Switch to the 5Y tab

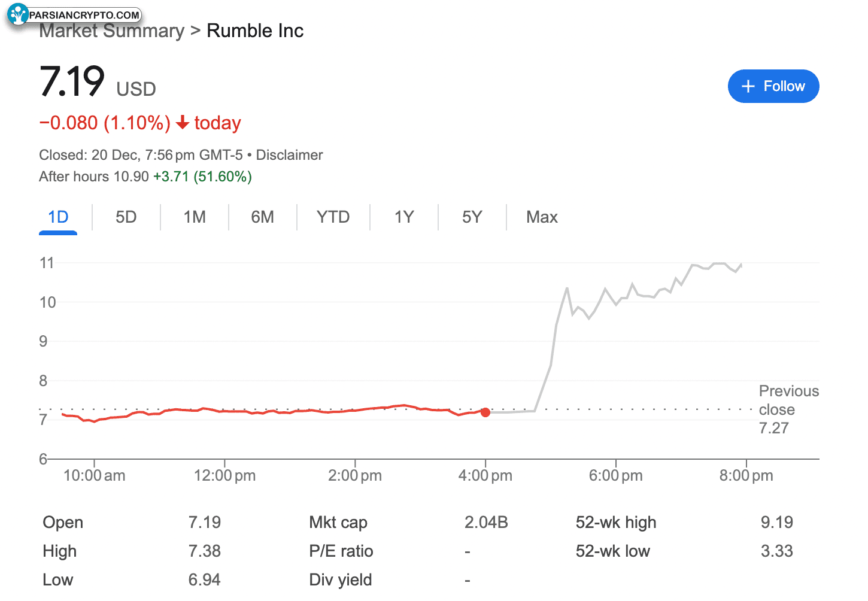472,217
